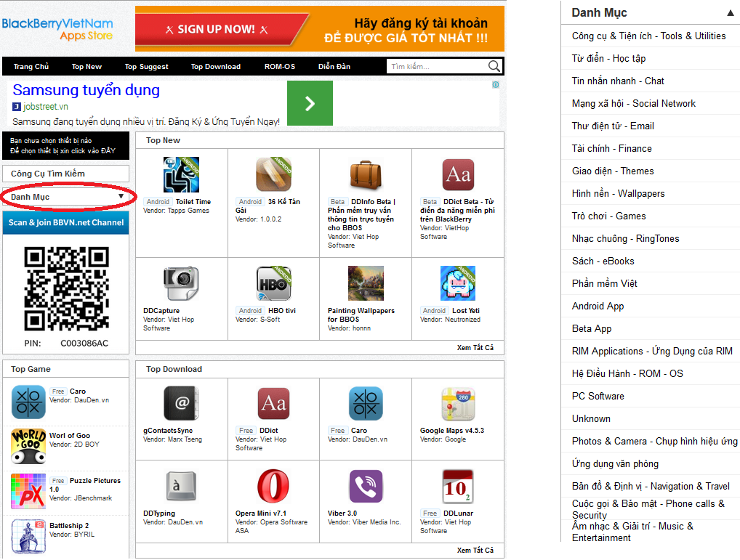Select Ứng dụng văn phòng category

click(x=651, y=464)
